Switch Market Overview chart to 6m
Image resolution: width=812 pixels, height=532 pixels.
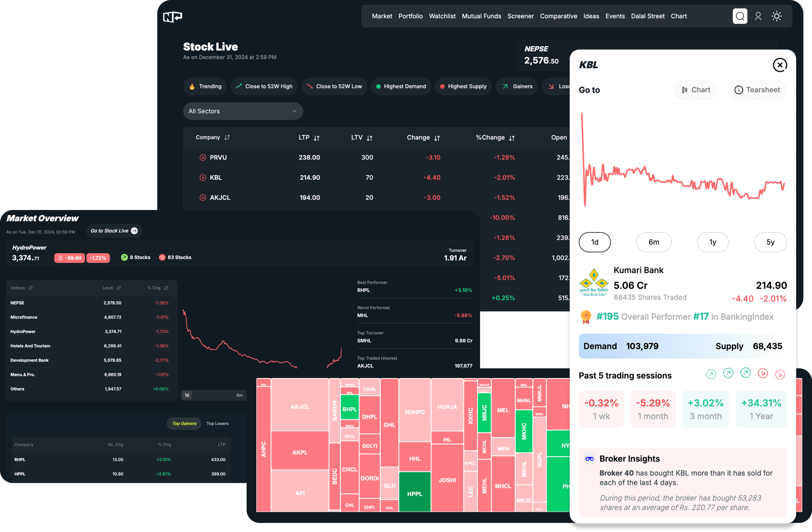[x=240, y=395]
